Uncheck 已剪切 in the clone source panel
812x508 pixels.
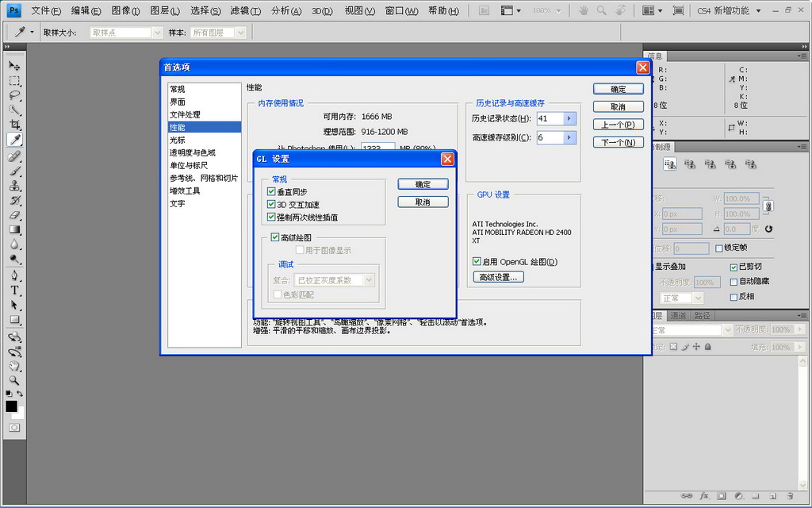(x=733, y=267)
